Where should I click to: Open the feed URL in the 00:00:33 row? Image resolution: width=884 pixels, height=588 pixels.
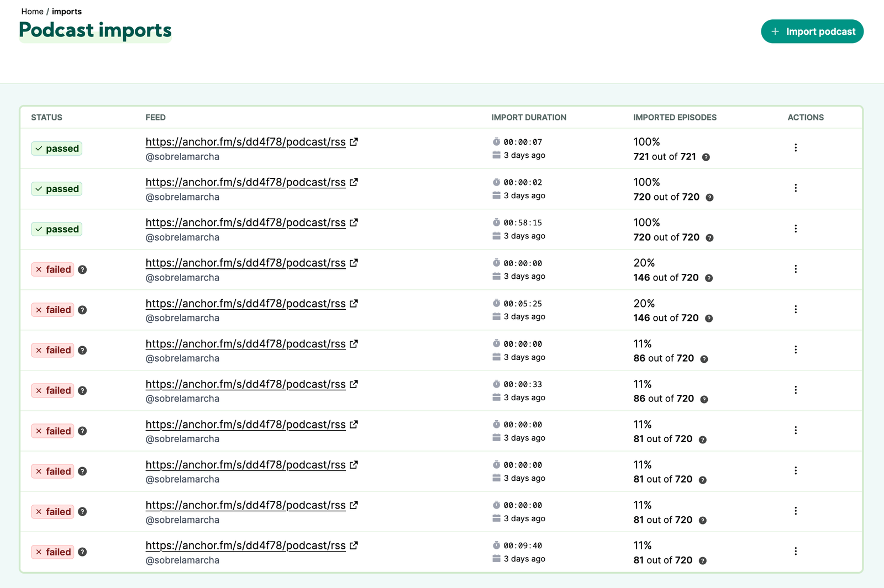(x=245, y=384)
